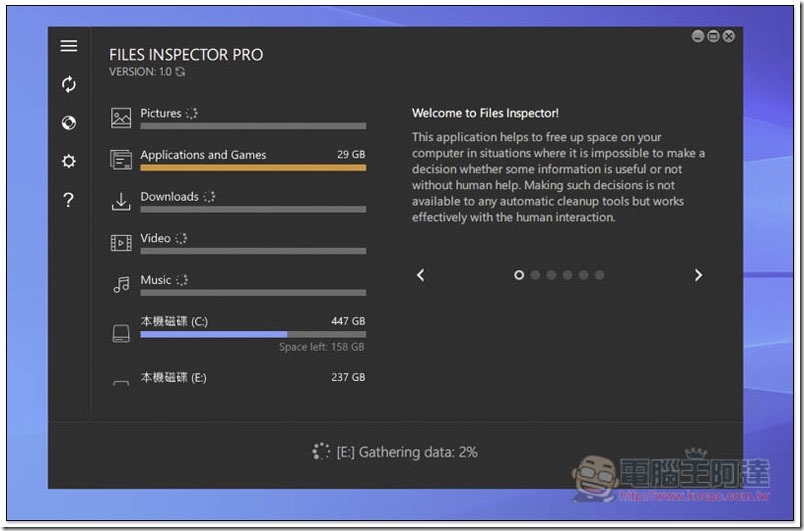Viewport: 804px width, 531px height.
Task: Select the 本機磁碟 (E:) drive entry
Action: 174,378
